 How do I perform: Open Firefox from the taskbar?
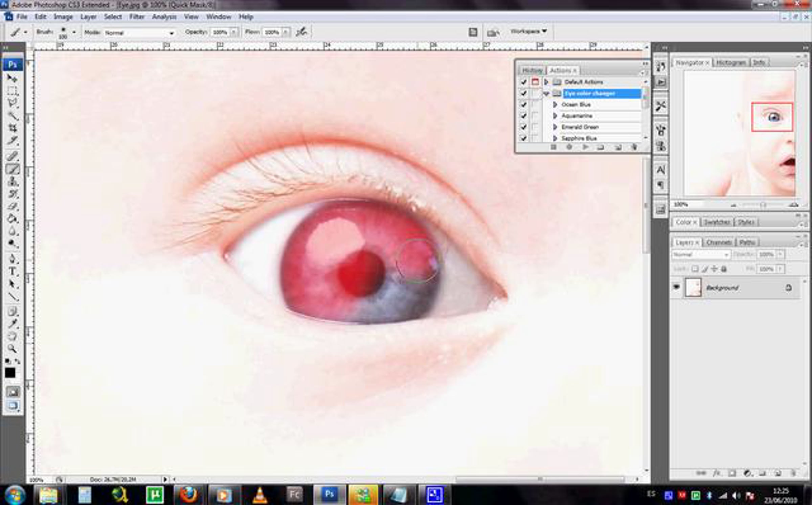(x=188, y=495)
